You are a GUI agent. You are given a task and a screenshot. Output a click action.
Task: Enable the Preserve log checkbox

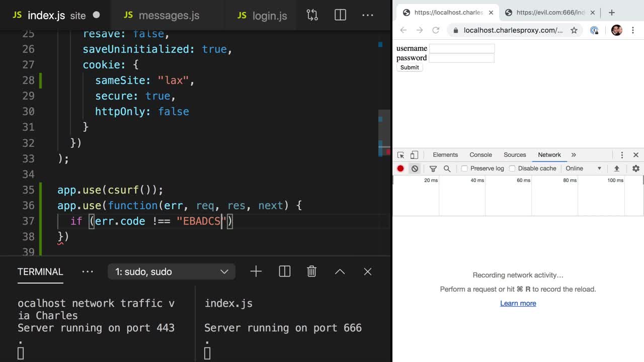click(464, 168)
